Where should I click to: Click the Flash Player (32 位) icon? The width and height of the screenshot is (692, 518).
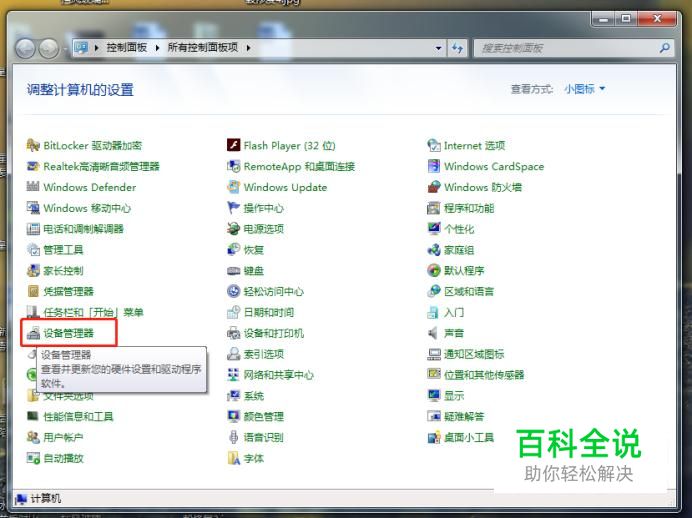click(233, 145)
